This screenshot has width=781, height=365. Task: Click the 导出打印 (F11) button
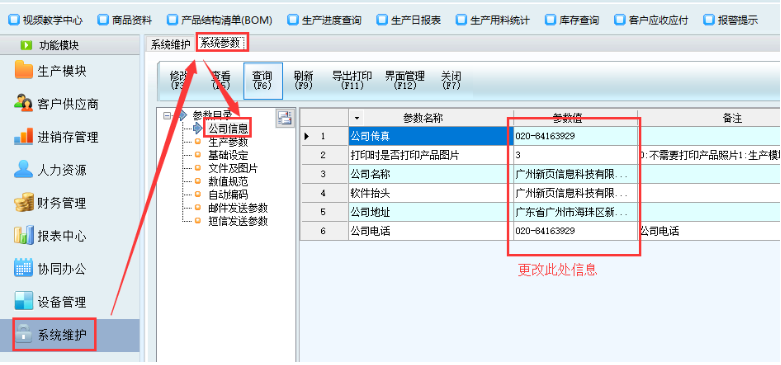pyautogui.click(x=352, y=81)
